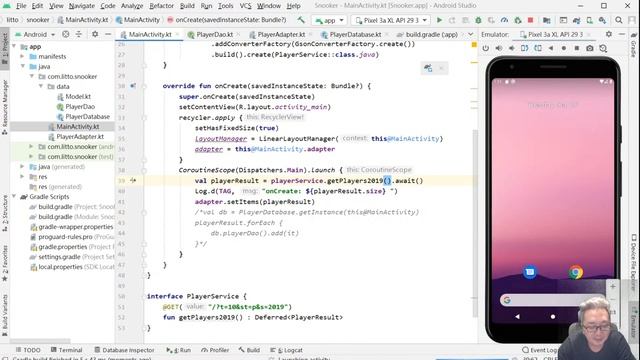
Task: Click the emulator Home circle toolbar icon
Action: (x=564, y=48)
